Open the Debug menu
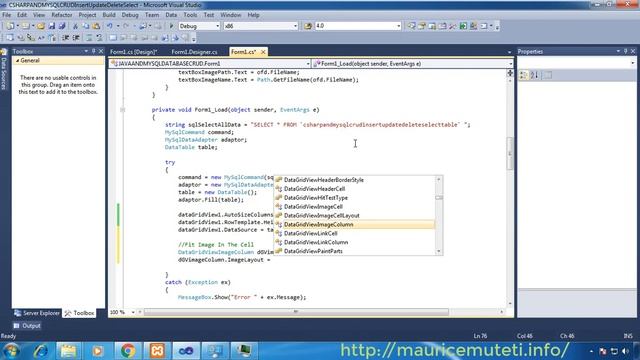The image size is (640, 360). [130, 15]
